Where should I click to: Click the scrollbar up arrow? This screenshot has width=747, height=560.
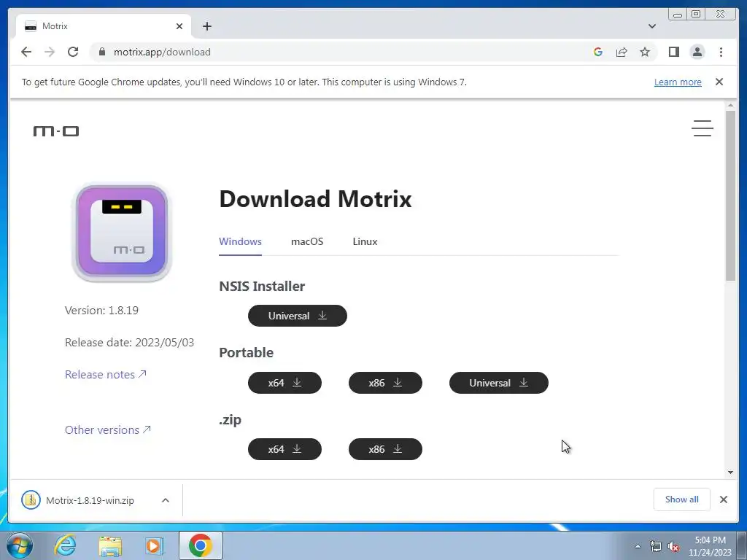(x=730, y=105)
